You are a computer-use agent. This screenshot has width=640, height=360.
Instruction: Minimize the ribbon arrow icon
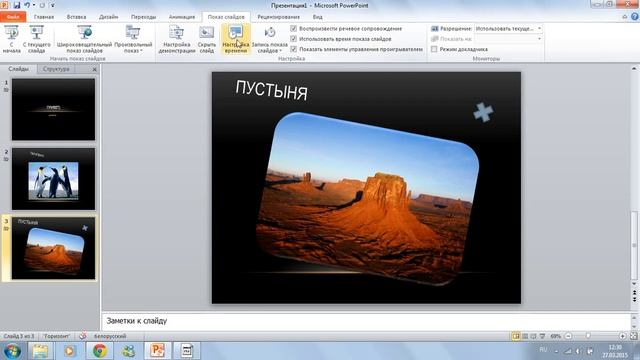[x=624, y=17]
